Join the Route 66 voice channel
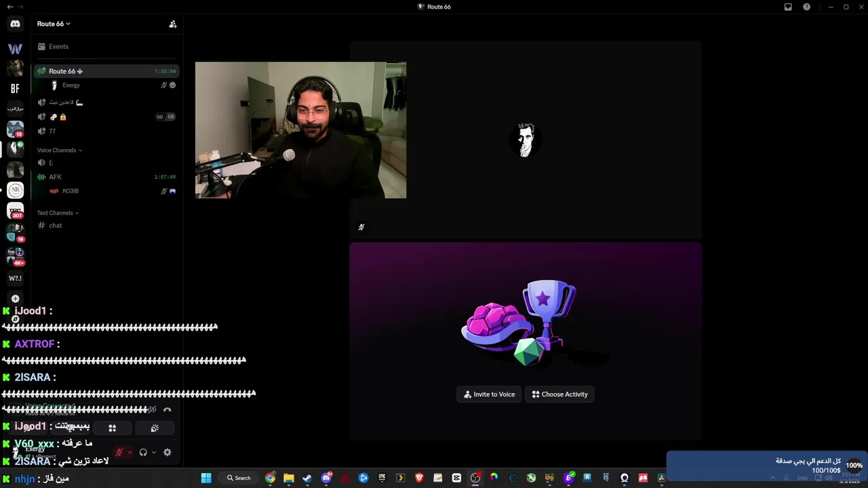868x488 pixels. coord(106,71)
